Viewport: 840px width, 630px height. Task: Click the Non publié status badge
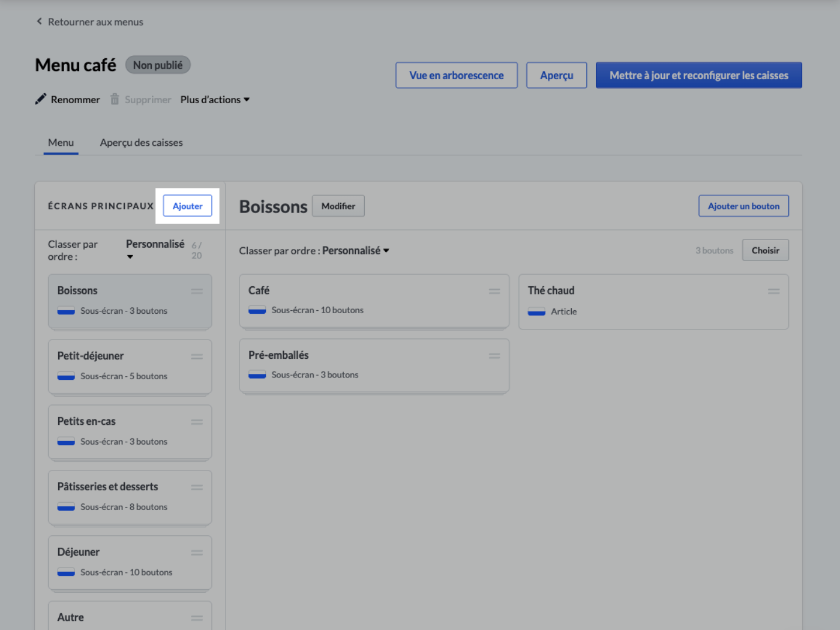pyautogui.click(x=158, y=65)
